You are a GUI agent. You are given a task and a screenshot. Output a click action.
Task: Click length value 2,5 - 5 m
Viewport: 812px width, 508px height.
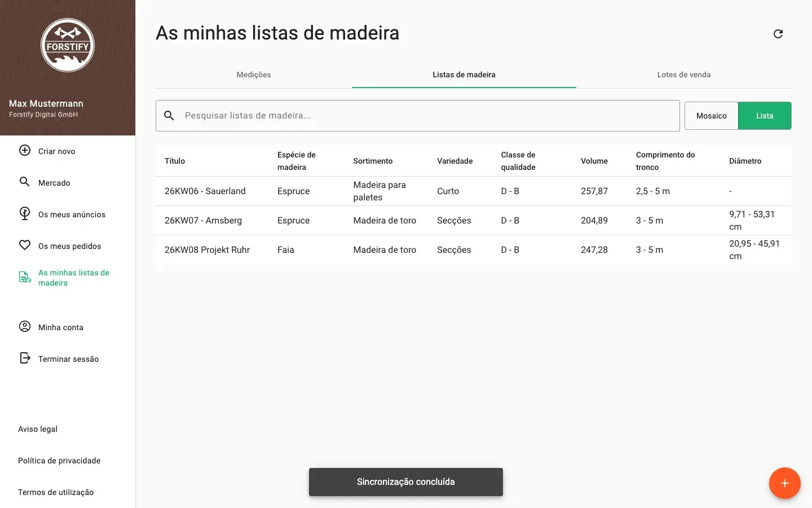(653, 191)
